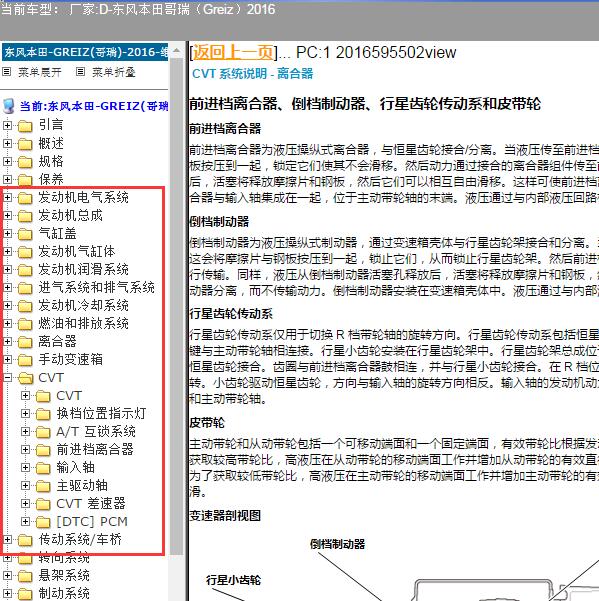Open the 悬架系统 tree item
599x601 pixels.
click(x=64, y=576)
